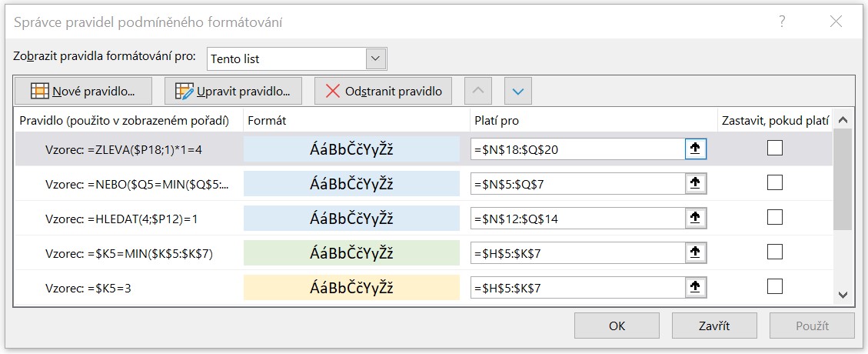Edit the =$N$5:$Q$7 range field
Screen dimensions: 868x354
(x=578, y=184)
